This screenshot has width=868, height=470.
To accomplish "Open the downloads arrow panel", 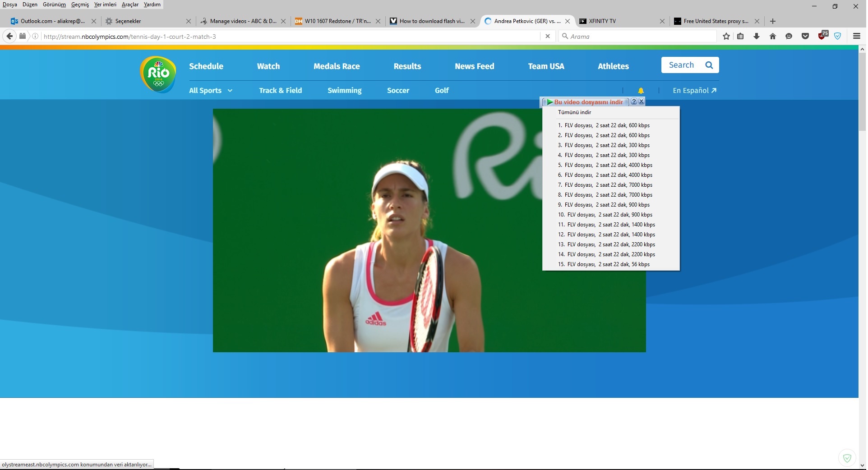I will tap(757, 36).
